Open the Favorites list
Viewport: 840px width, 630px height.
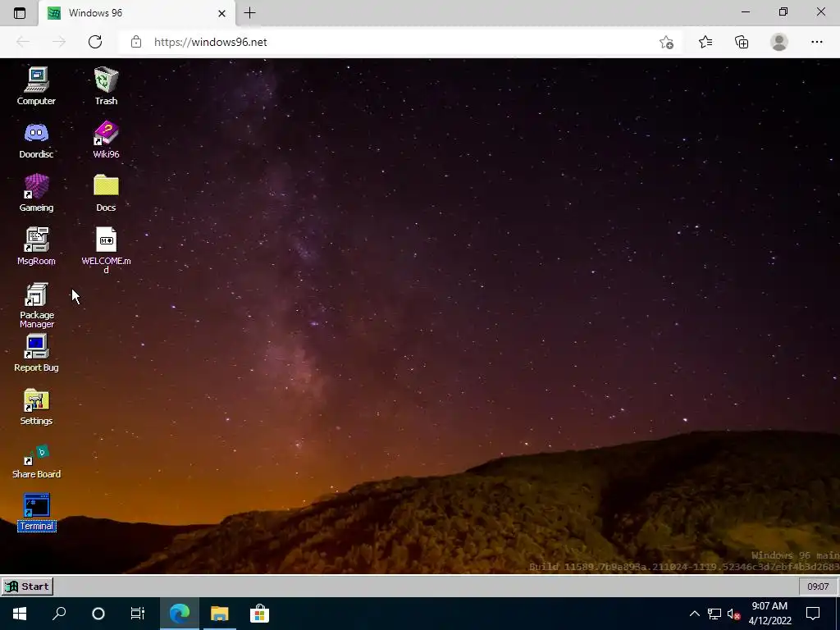click(705, 42)
